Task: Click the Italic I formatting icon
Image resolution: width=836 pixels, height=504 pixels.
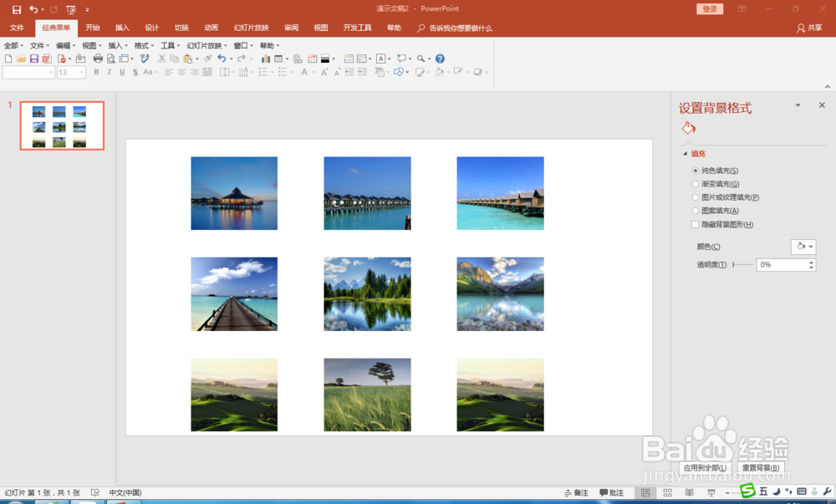Action: tap(110, 72)
